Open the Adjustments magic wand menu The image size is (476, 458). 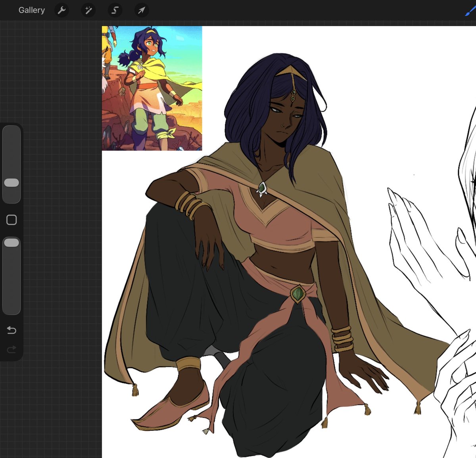point(88,10)
